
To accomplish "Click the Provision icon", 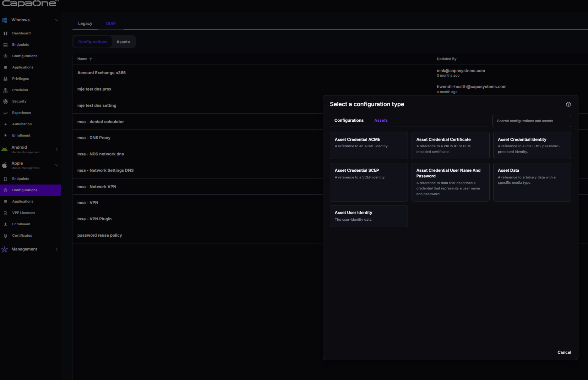I will 5,90.
